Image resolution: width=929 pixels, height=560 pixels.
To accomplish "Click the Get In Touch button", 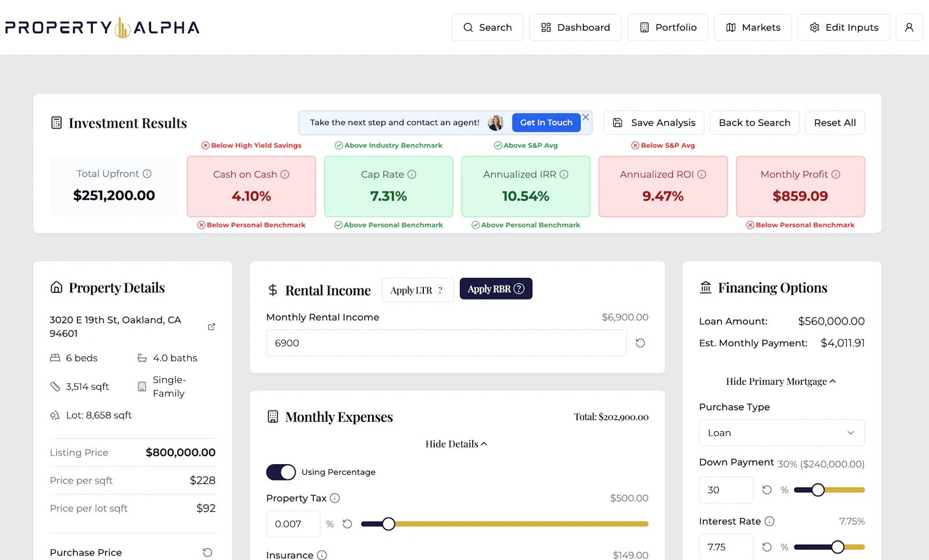I will [x=546, y=122].
